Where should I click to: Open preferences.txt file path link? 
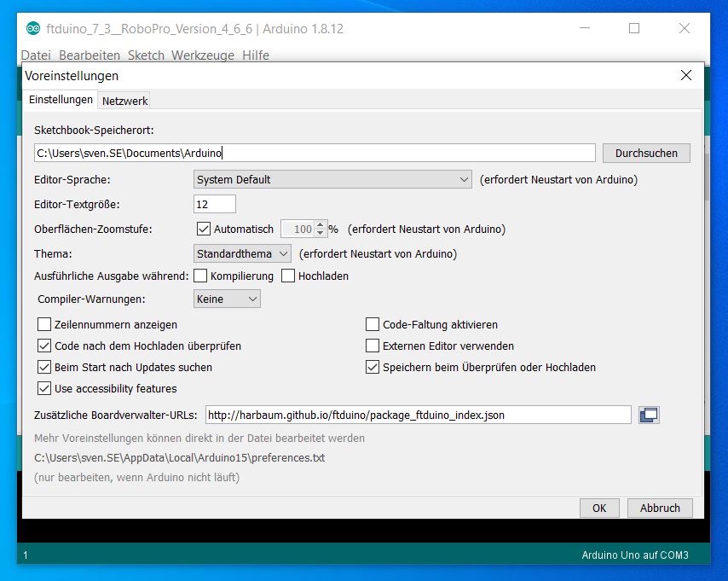pyautogui.click(x=179, y=458)
